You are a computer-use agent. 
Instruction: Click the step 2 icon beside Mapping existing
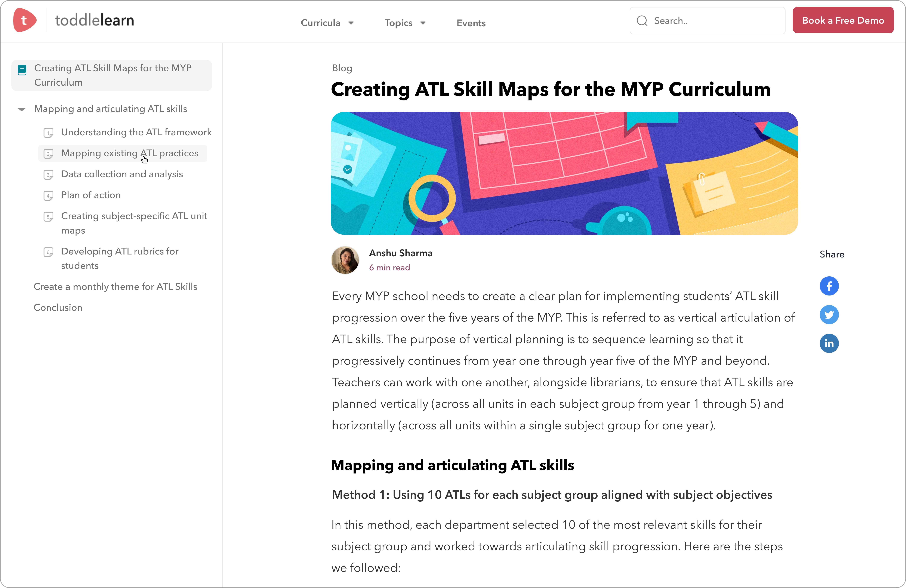point(48,154)
